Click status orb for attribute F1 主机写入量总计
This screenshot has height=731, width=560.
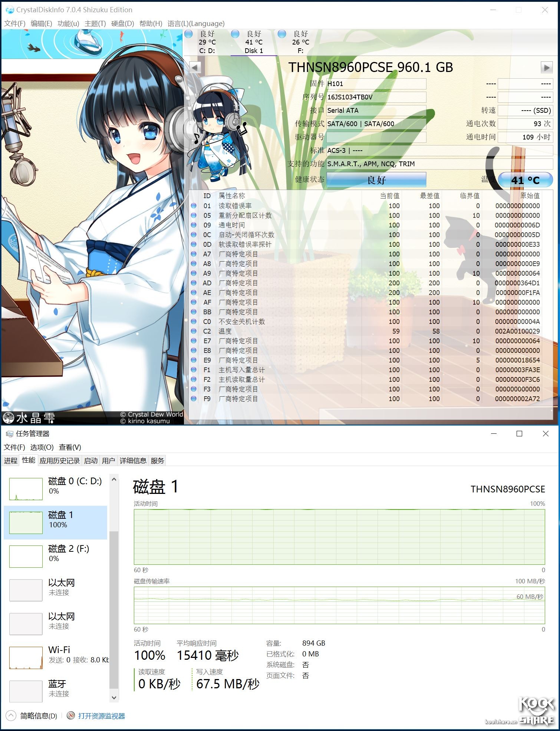coord(194,370)
